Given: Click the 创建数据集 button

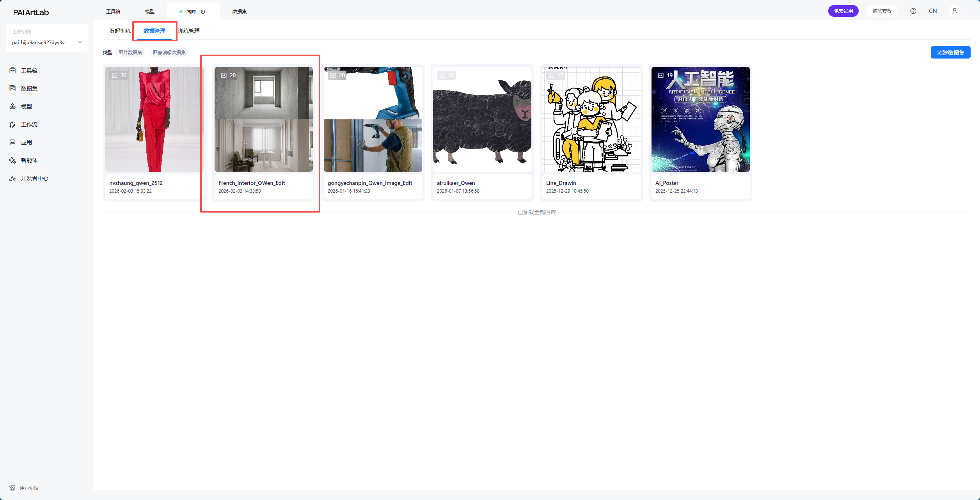Looking at the screenshot, I should point(950,52).
